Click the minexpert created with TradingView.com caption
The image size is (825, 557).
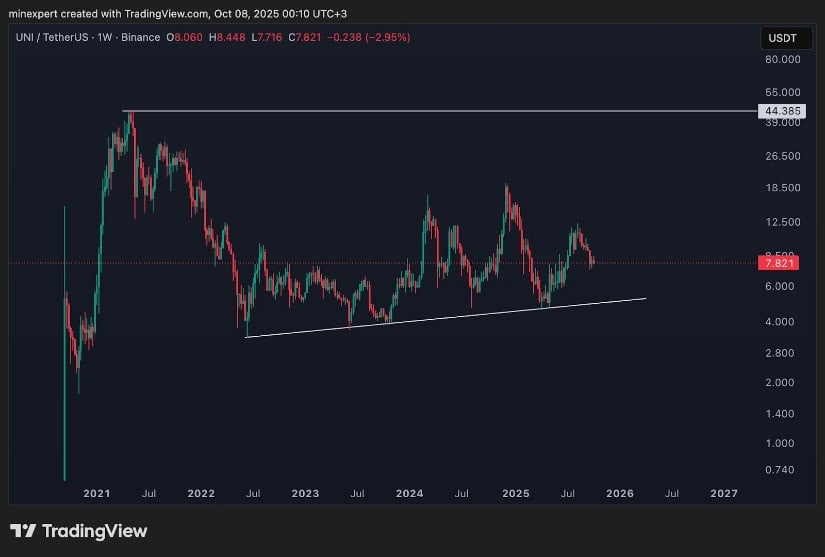tap(178, 14)
